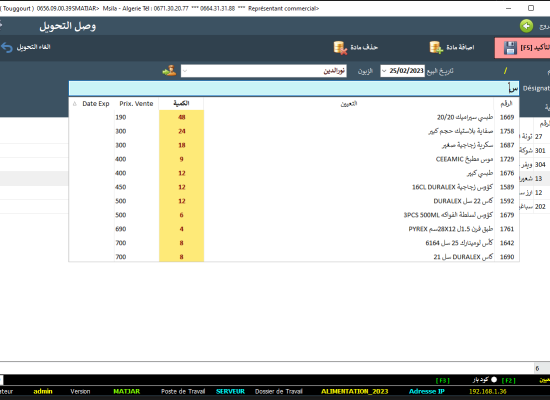The width and height of the screenshot is (550, 400).
Task: Click the MATJAR version status entry
Action: (127, 391)
